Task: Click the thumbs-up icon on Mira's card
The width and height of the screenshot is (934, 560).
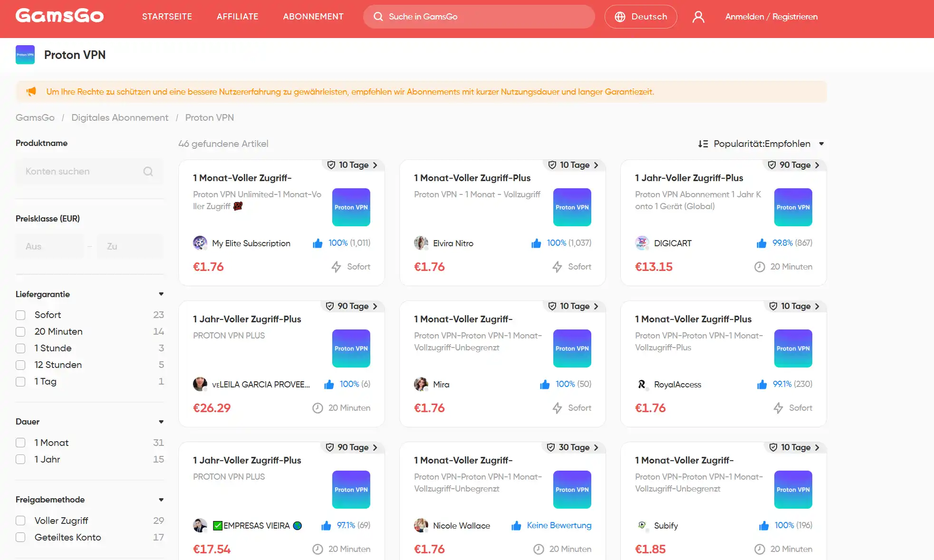Action: pos(545,384)
